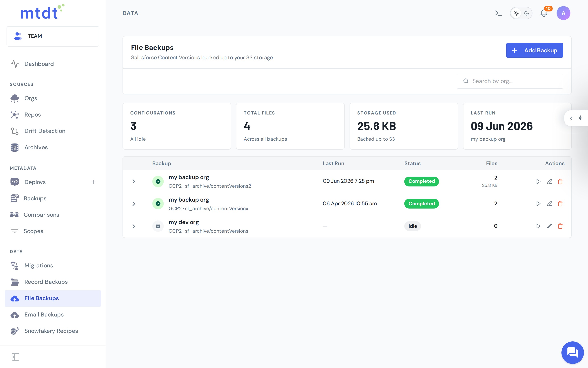The height and width of the screenshot is (368, 588).
Task: Click the Configurations stat card
Action: [177, 126]
